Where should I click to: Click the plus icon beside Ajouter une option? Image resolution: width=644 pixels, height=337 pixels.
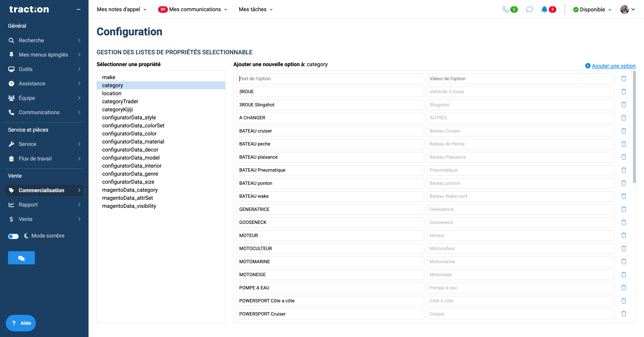[x=588, y=66]
